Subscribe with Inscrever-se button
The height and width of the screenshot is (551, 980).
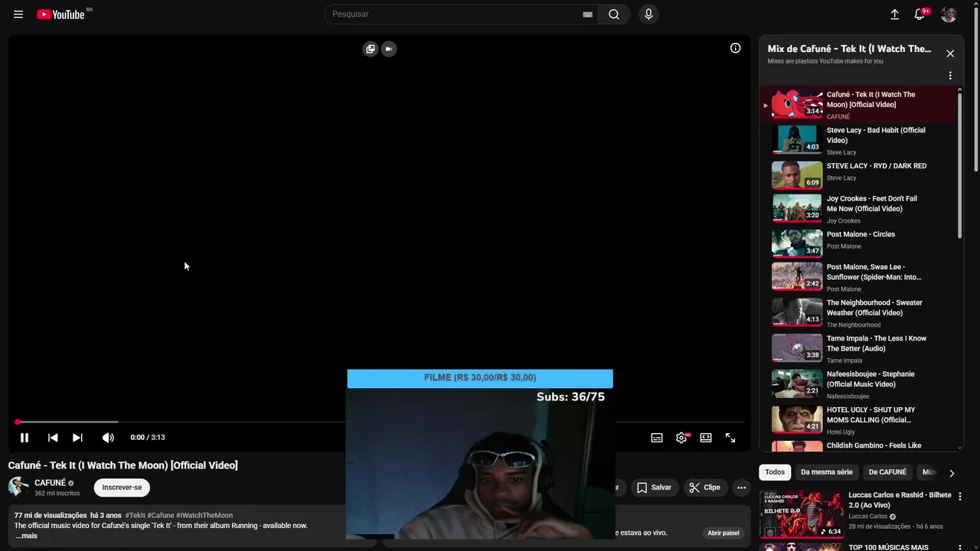(x=122, y=487)
